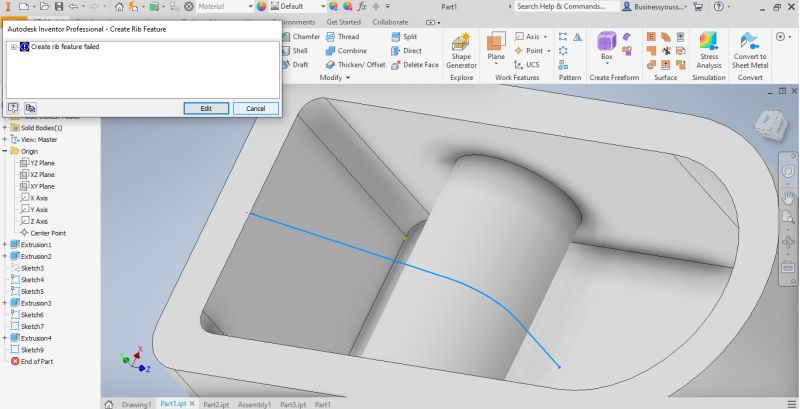Select XY Plane in browser tree
The image size is (800, 409).
tap(37, 187)
